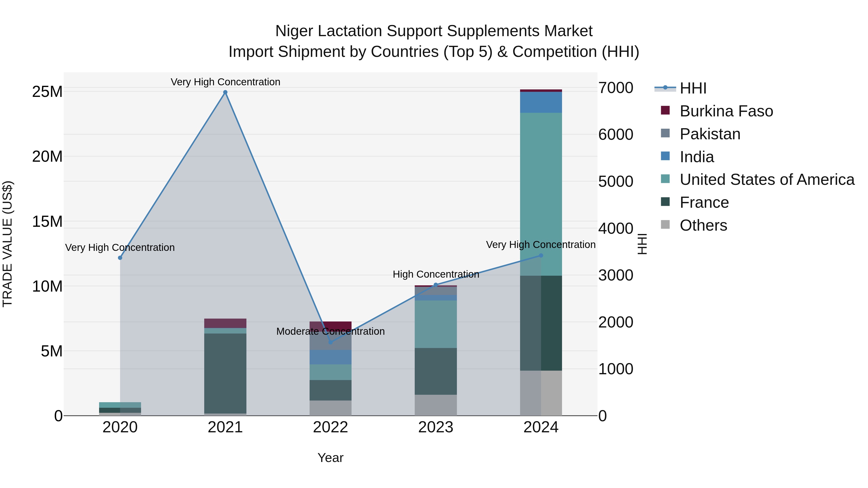The width and height of the screenshot is (868, 488).
Task: Click the 'Year' x-axis title
Action: (331, 458)
